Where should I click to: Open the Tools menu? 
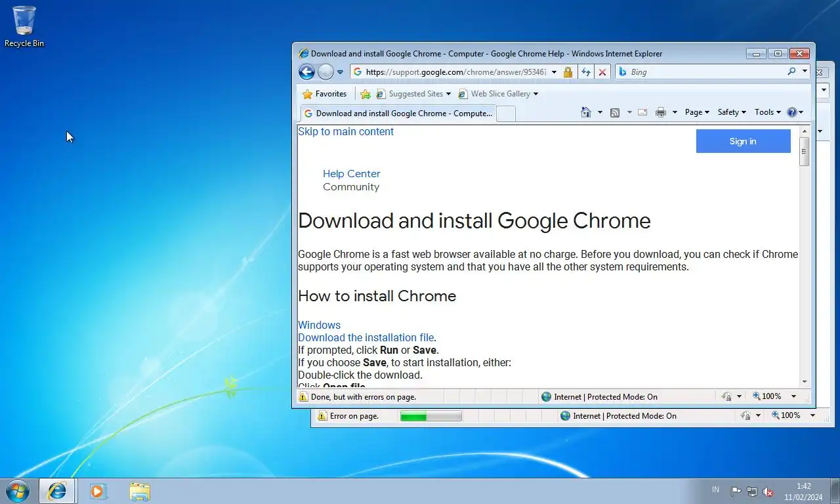[767, 112]
